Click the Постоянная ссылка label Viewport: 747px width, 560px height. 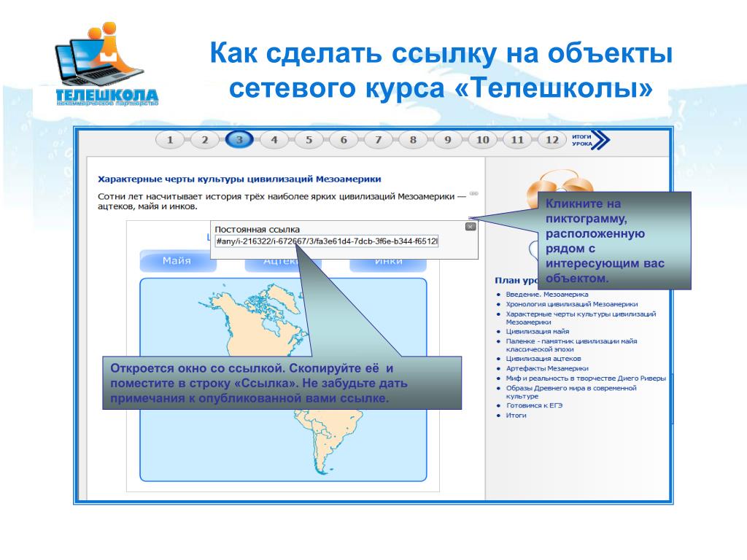click(x=258, y=229)
